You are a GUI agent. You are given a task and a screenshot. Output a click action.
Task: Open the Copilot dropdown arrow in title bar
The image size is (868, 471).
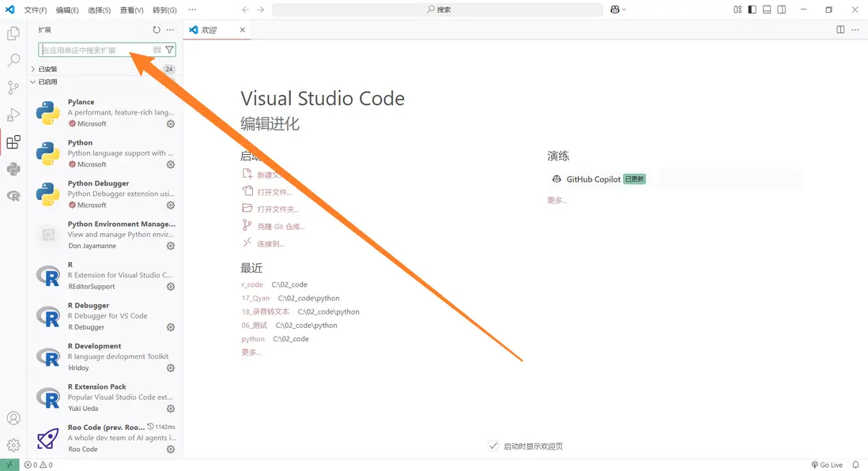click(625, 9)
